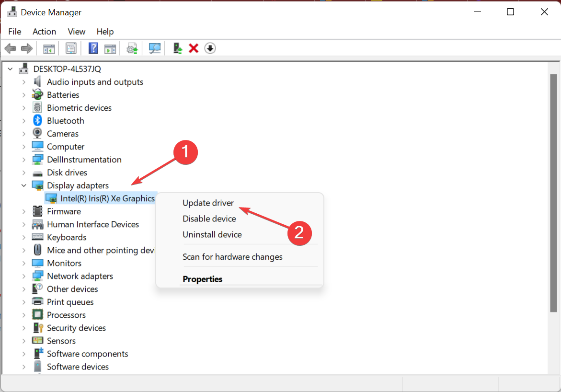Click the red X Uninstall device icon
Viewport: 561px width, 392px height.
[x=194, y=48]
